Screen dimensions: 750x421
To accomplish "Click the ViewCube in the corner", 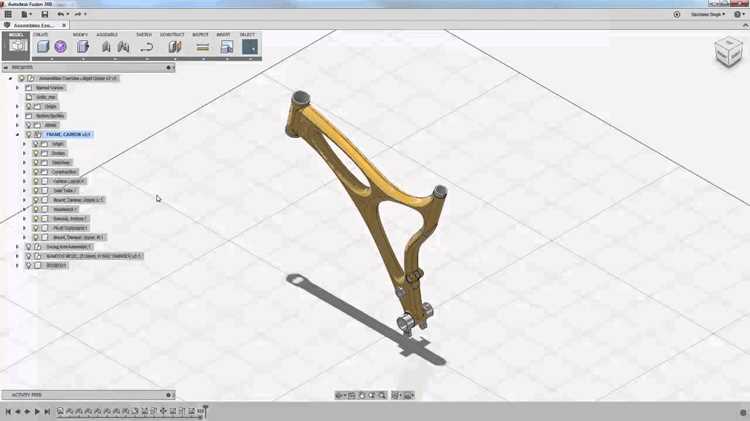I will (728, 52).
